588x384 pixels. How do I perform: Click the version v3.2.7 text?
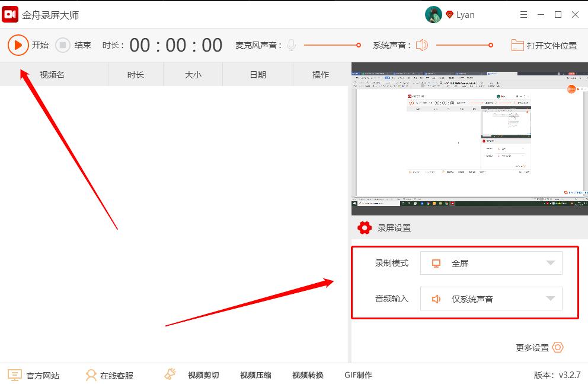(x=557, y=375)
